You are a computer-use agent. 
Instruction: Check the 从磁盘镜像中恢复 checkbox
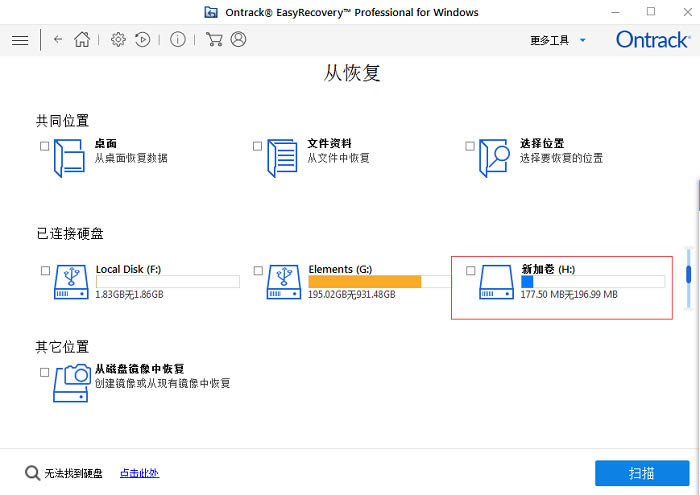44,372
